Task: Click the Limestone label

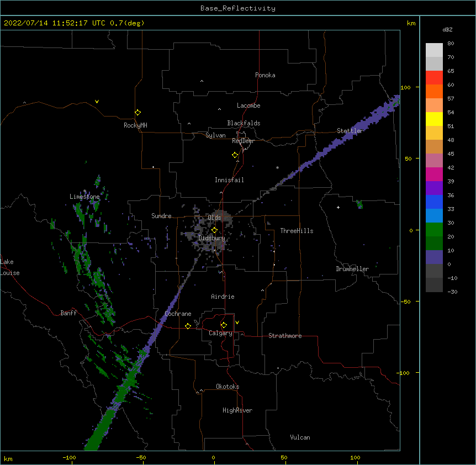Action: 84,197
